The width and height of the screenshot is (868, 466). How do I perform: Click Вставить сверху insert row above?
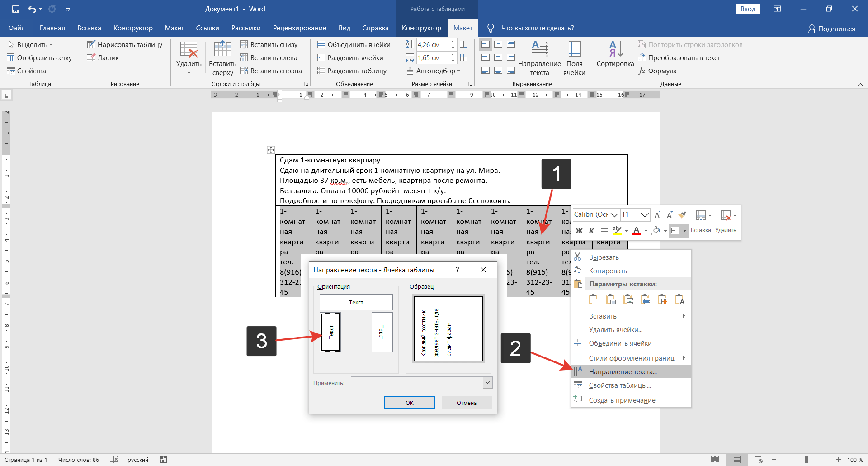pyautogui.click(x=222, y=59)
